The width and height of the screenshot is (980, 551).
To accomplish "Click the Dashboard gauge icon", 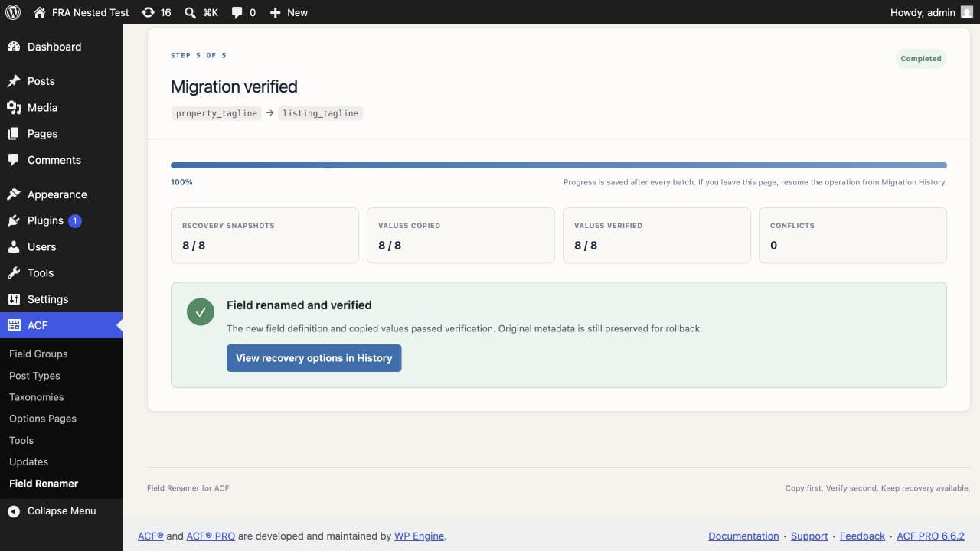I will [14, 47].
